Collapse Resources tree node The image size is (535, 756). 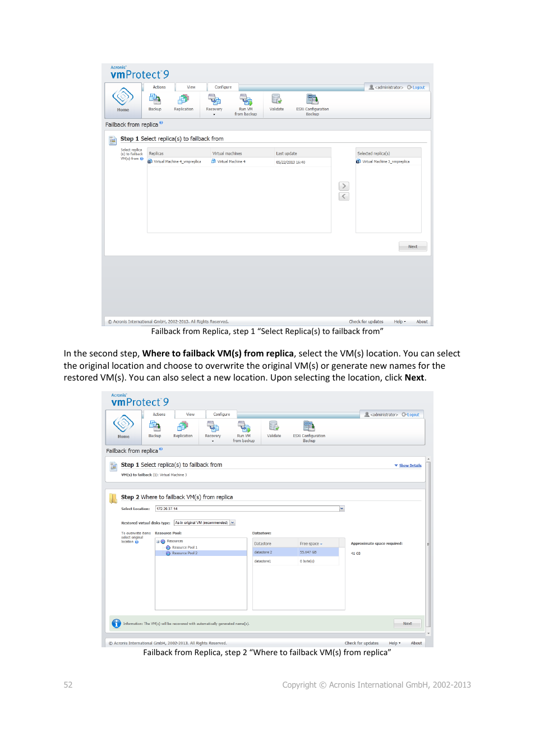pyautogui.click(x=158, y=541)
